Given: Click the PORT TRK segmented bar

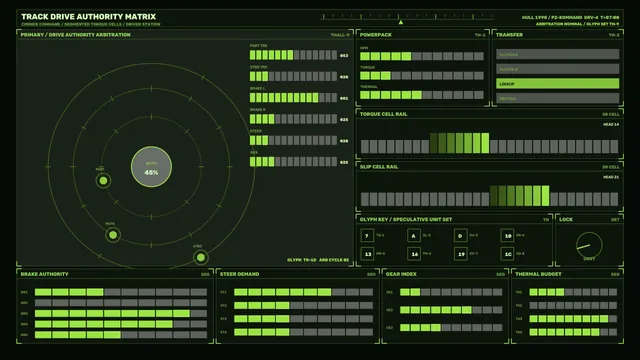Looking at the screenshot, I should [293, 55].
